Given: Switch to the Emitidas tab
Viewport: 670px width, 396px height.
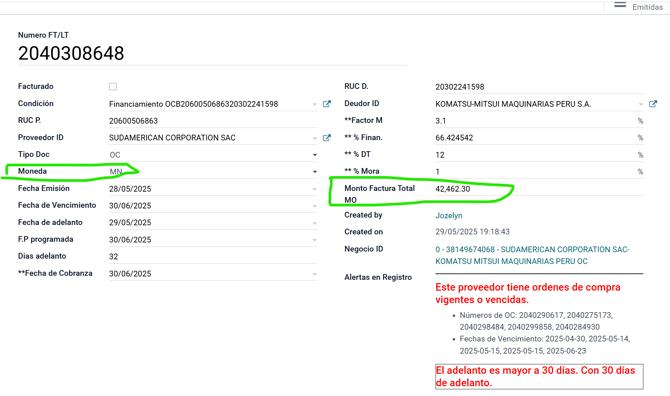Looking at the screenshot, I should coord(647,7).
